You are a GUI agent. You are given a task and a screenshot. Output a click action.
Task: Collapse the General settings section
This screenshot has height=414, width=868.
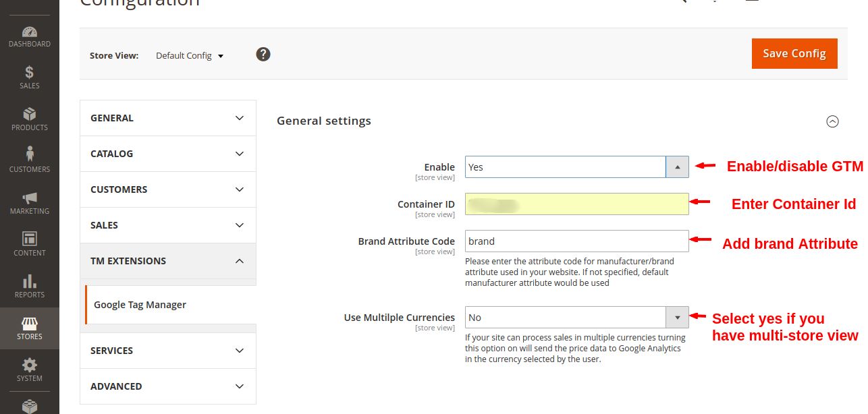pyautogui.click(x=832, y=121)
